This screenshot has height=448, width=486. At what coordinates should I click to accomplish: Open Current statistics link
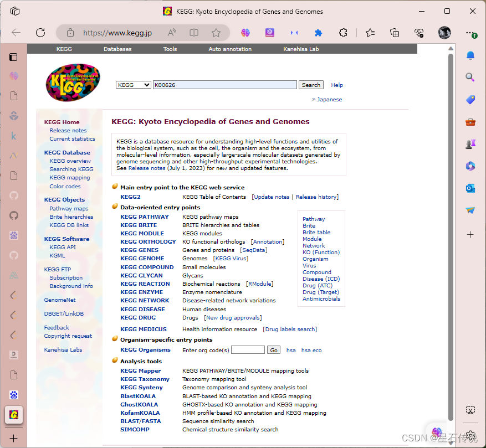[72, 139]
